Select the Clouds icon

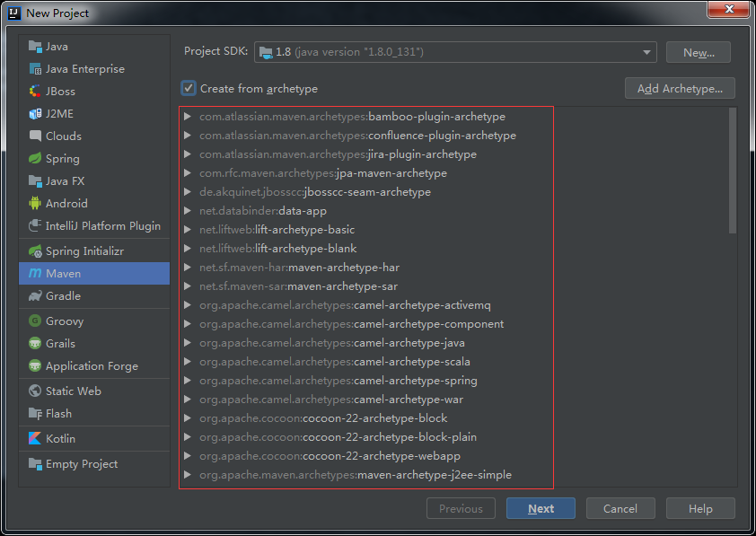(35, 136)
